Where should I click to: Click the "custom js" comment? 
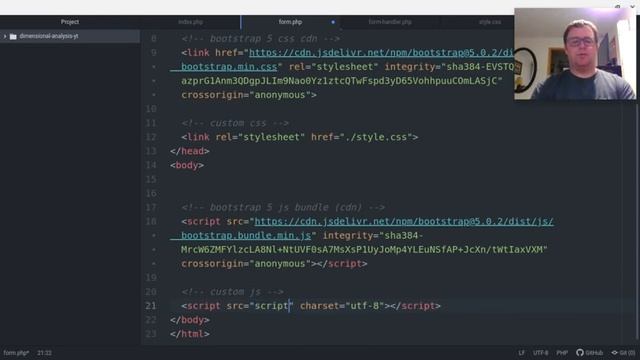(232, 292)
